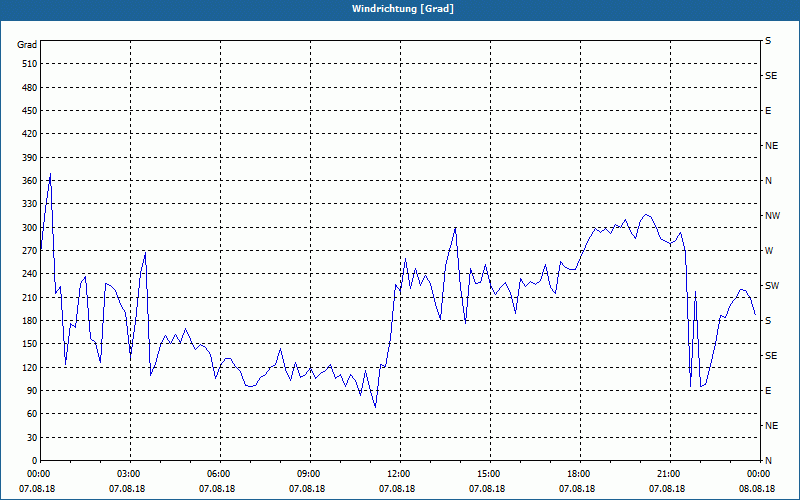
Task: Click the 120 degree axis label
Action: tap(30, 367)
